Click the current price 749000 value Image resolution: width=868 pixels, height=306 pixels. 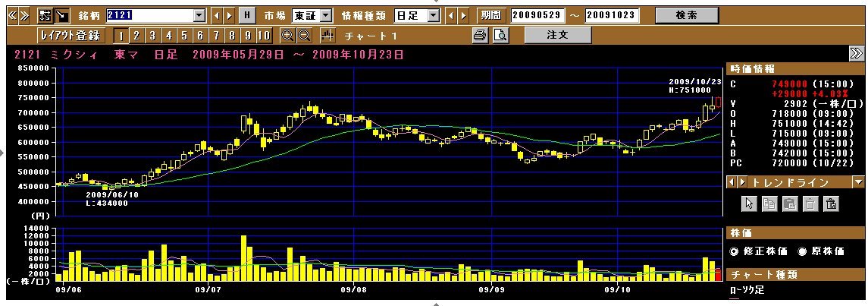point(790,84)
